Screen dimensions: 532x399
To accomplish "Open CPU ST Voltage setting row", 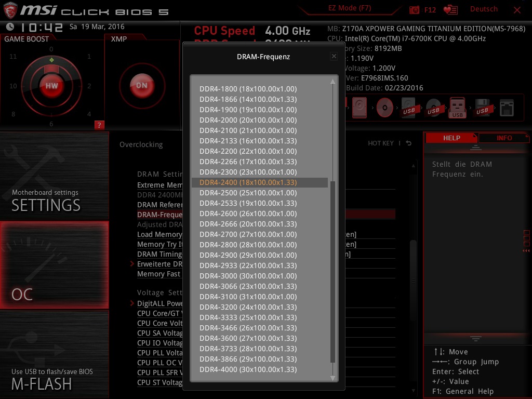I will (159, 382).
